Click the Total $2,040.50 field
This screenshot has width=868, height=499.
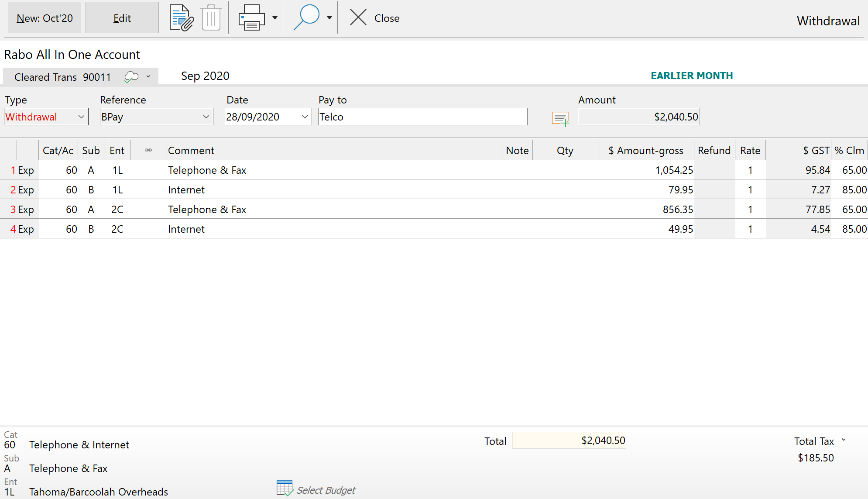click(569, 440)
